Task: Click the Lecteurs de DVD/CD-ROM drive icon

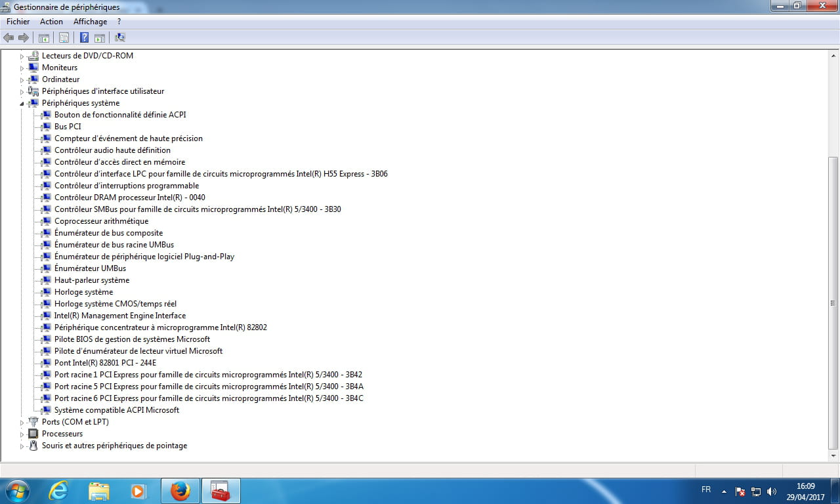Action: 33,56
